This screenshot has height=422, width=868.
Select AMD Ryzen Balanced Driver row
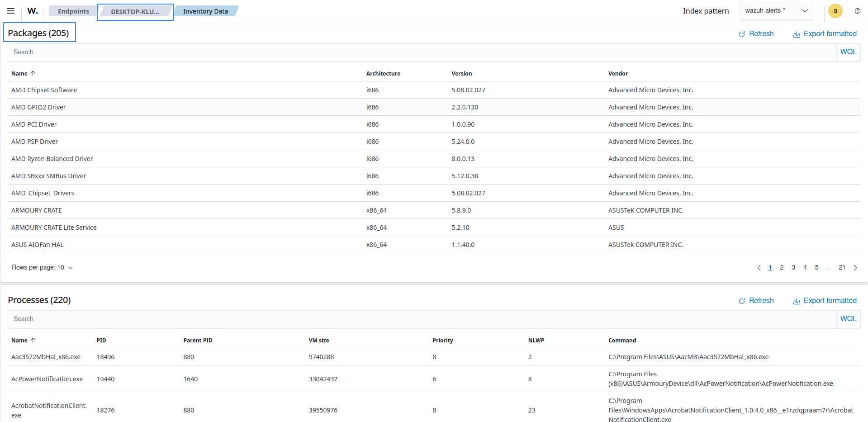(434, 159)
